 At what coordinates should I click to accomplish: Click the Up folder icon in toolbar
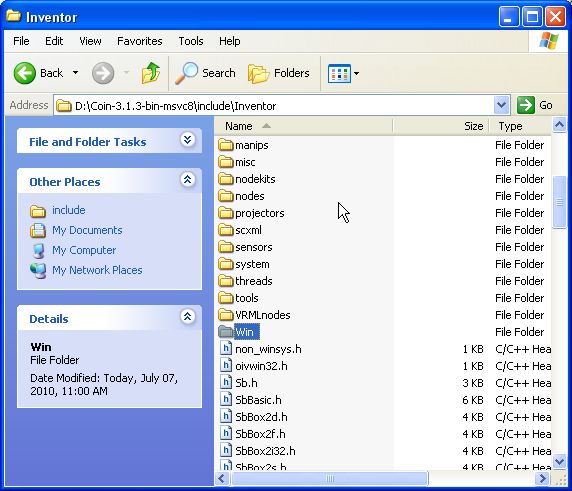[151, 73]
